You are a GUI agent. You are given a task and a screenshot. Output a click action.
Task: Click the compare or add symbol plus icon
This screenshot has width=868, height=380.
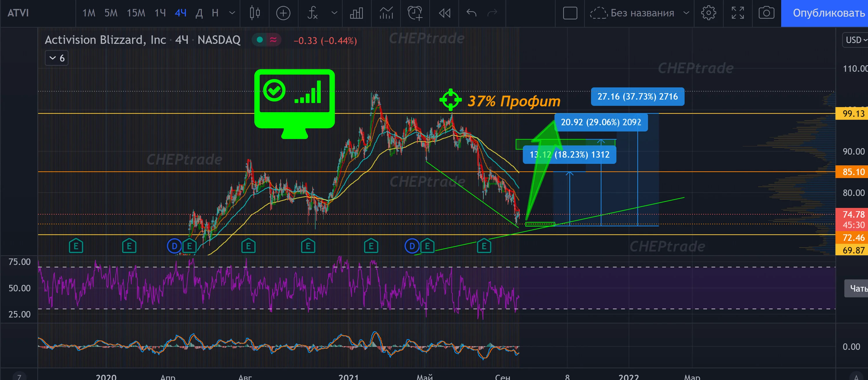[283, 13]
